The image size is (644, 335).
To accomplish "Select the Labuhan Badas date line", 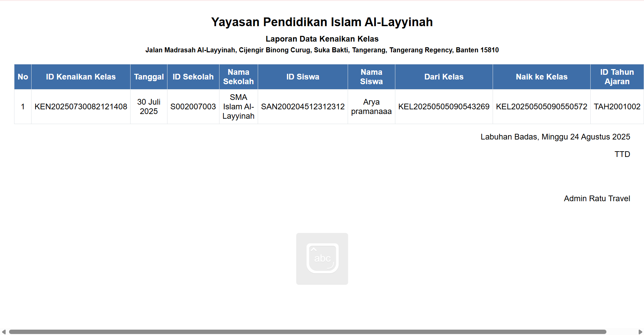I will 555,136.
